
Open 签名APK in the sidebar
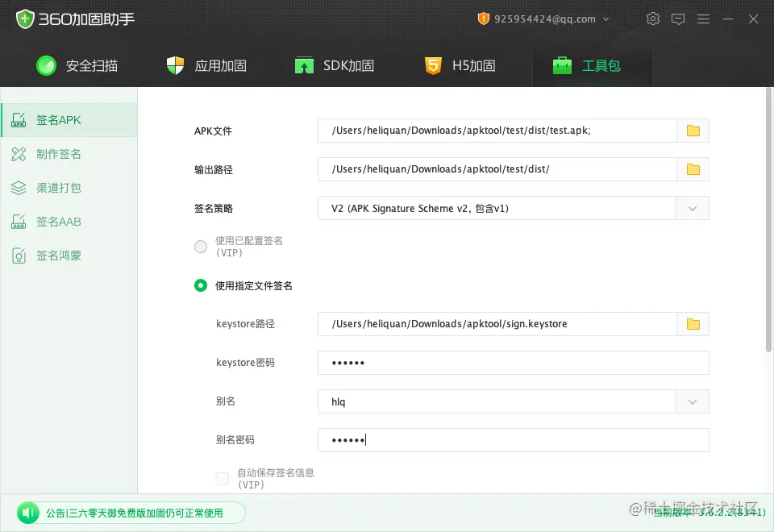(69, 120)
